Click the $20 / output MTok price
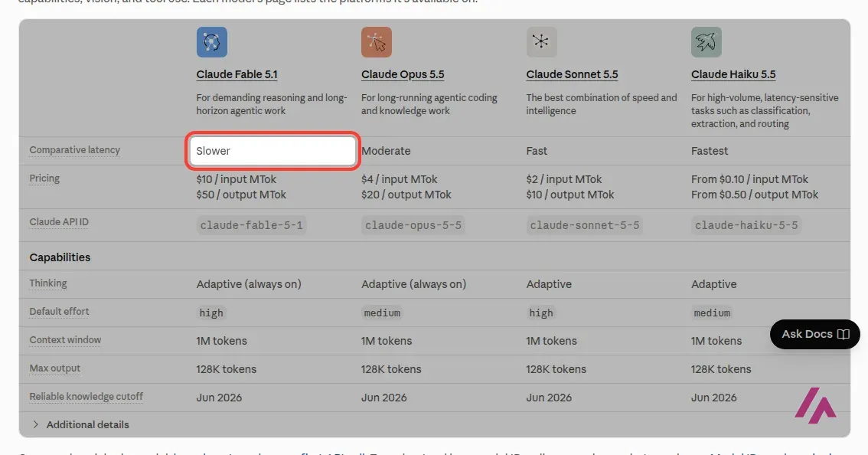 (406, 195)
